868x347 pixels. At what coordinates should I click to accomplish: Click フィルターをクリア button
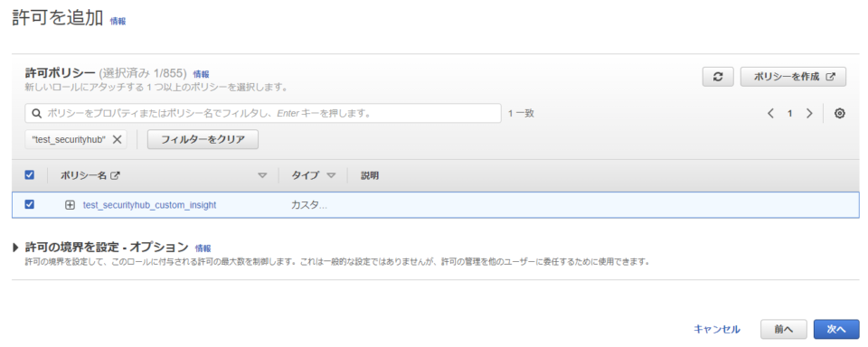[203, 139]
